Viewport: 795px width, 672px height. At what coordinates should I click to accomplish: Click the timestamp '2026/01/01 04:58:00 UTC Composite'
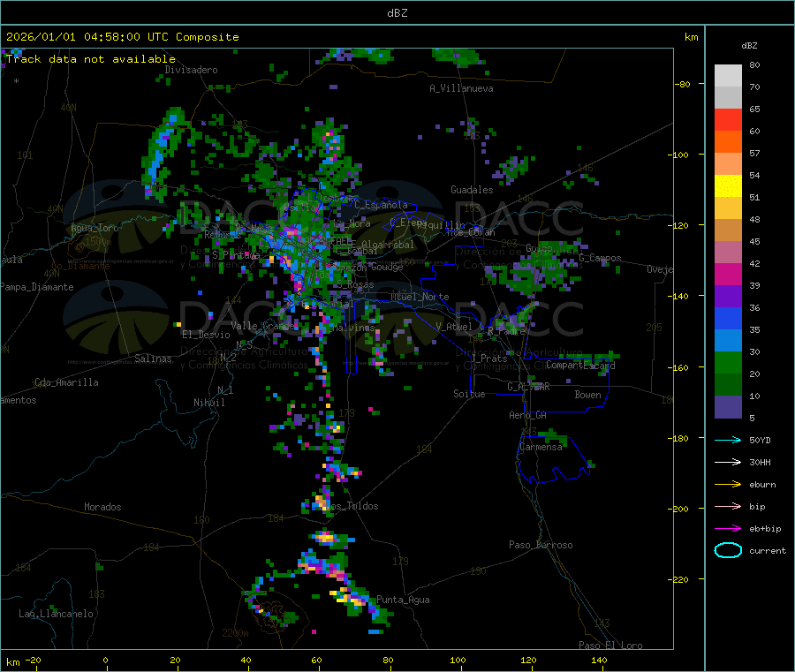tap(122, 37)
